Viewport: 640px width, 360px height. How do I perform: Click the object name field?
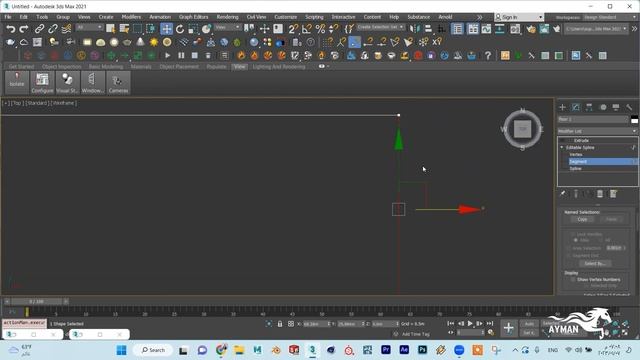593,119
